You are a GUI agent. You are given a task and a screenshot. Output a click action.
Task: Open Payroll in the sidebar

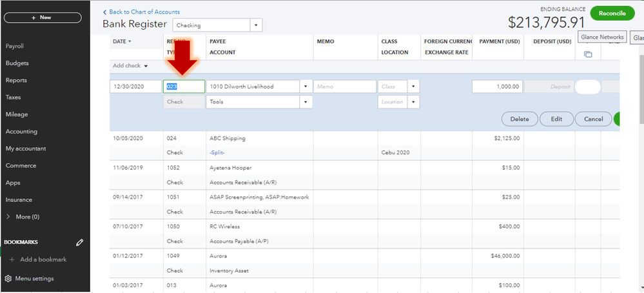(15, 46)
